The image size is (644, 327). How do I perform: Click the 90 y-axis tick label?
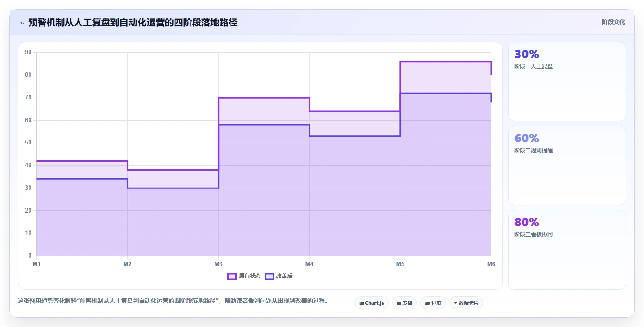tap(28, 52)
